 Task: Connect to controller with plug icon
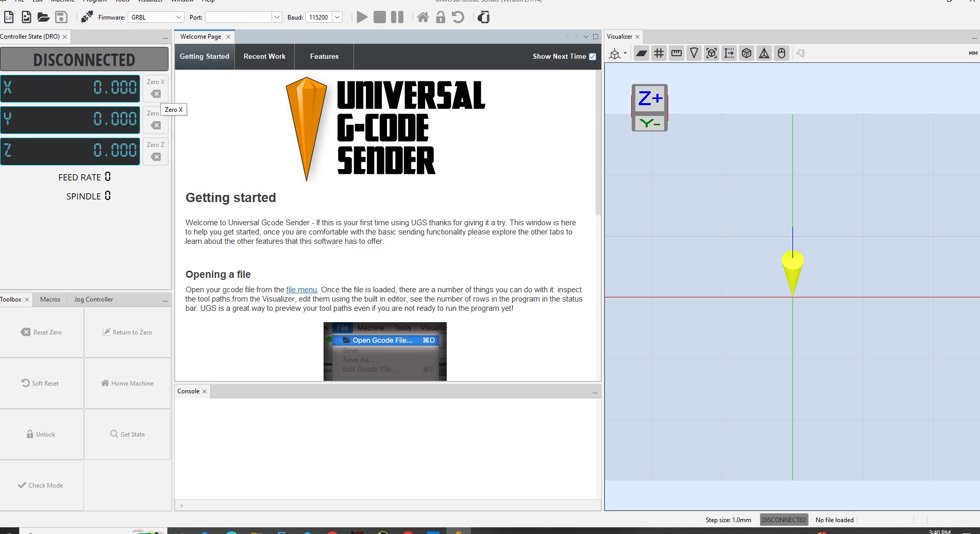pyautogui.click(x=87, y=17)
